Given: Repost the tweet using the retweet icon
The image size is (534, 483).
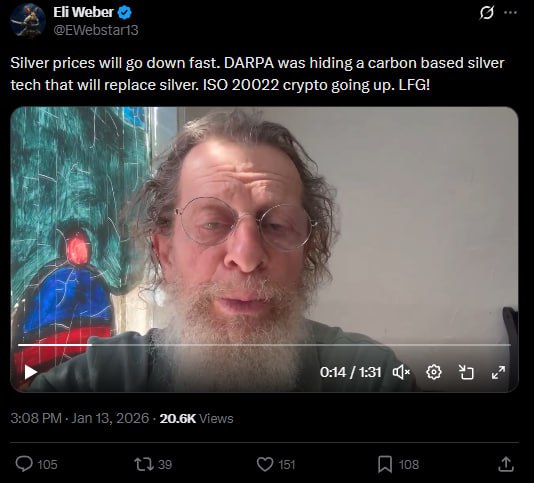Looking at the screenshot, I should (144, 464).
